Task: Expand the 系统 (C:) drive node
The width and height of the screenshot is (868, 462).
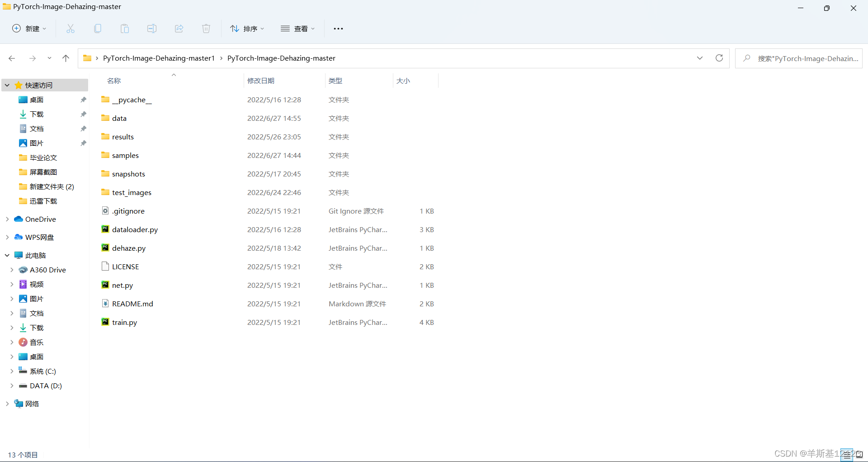Action: [x=12, y=371]
